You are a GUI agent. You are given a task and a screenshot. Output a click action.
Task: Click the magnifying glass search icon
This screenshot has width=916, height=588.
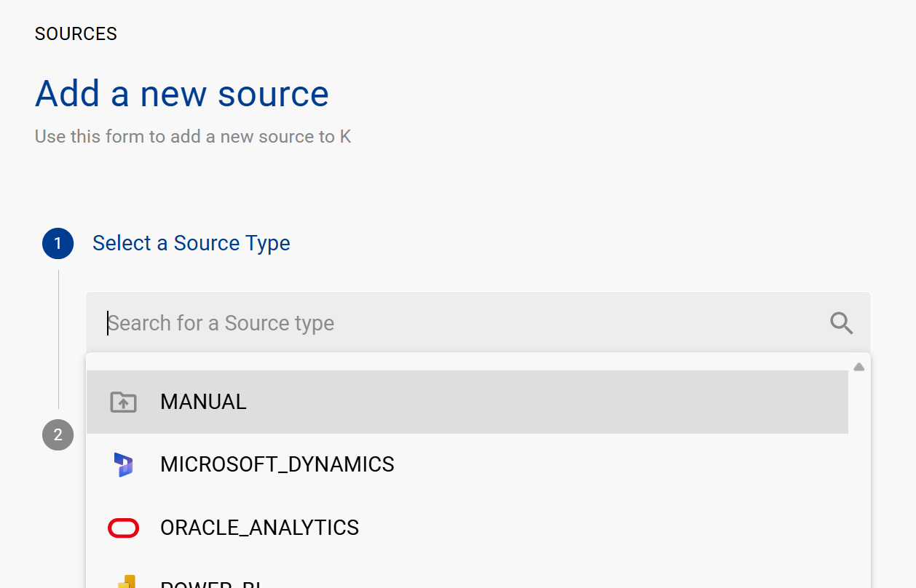(841, 323)
